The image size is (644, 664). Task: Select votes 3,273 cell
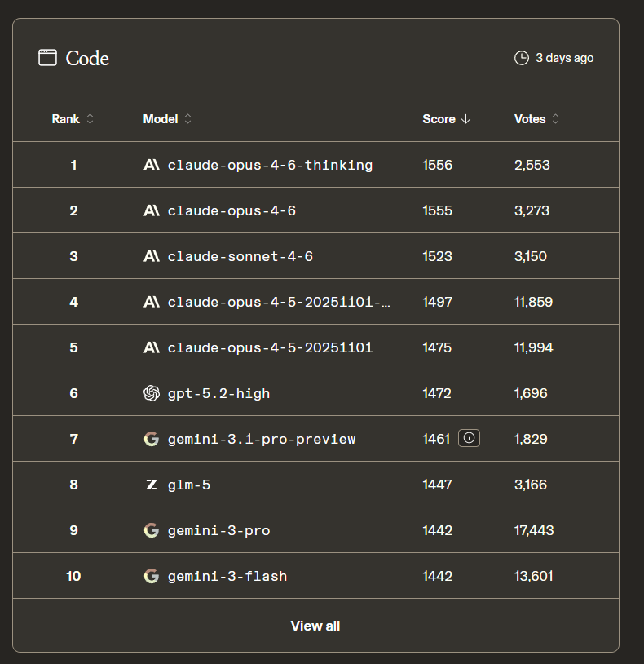click(532, 210)
